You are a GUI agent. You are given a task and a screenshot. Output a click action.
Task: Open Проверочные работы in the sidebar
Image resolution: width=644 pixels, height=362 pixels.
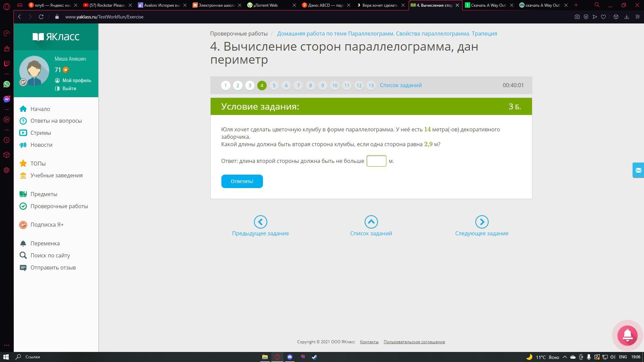pos(59,206)
